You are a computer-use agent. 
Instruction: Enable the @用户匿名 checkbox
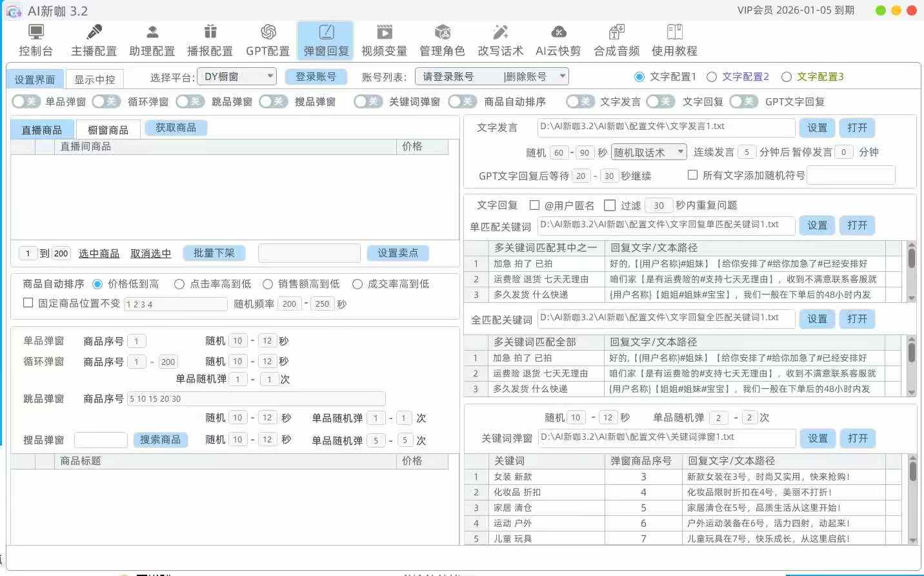point(534,205)
